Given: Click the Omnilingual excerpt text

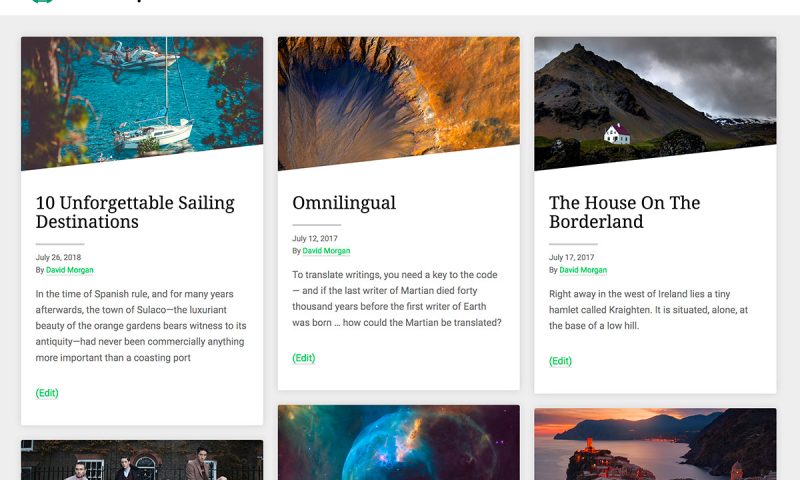Looking at the screenshot, I should [x=397, y=298].
